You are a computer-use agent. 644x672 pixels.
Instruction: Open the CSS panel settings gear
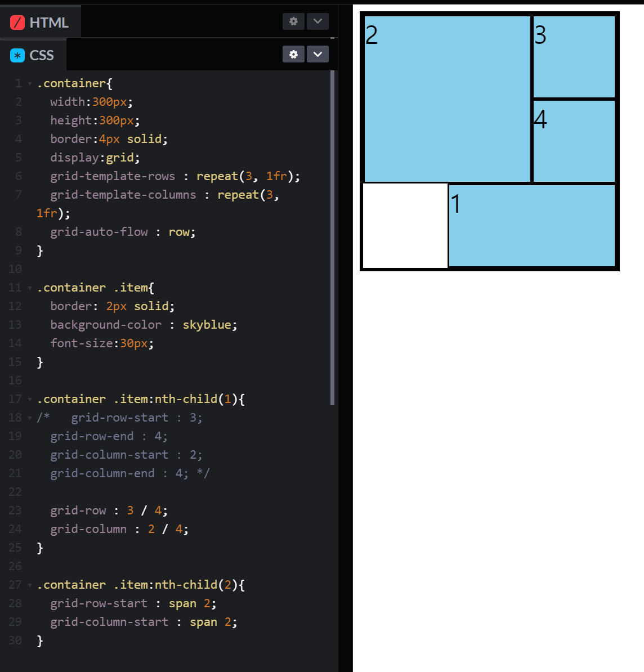(x=293, y=54)
